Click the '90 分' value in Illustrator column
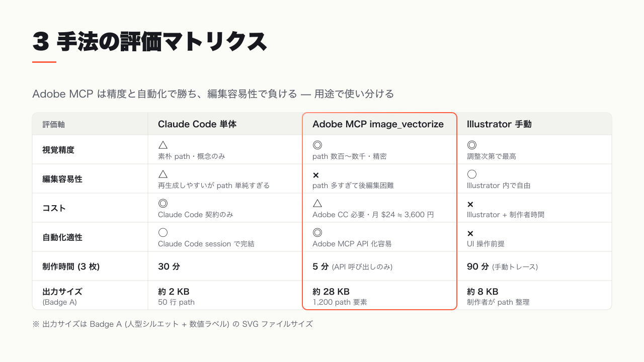Screen dimensions: 644x362 click(x=478, y=266)
